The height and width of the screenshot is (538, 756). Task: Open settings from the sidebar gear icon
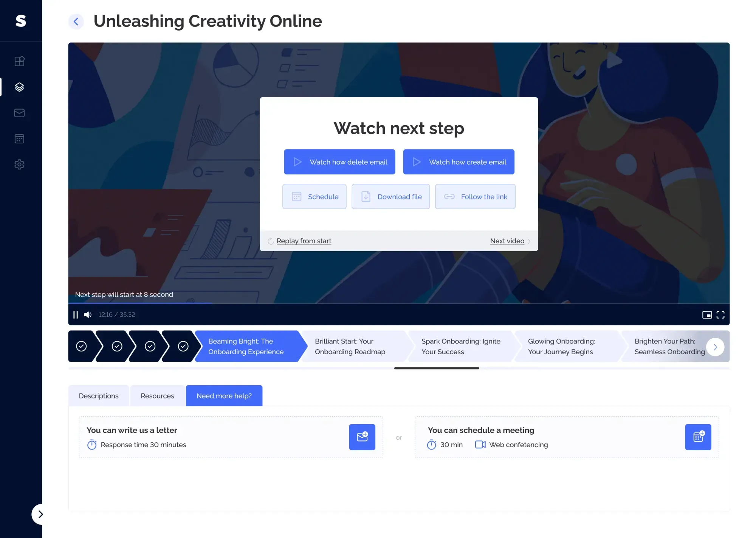[x=19, y=164]
